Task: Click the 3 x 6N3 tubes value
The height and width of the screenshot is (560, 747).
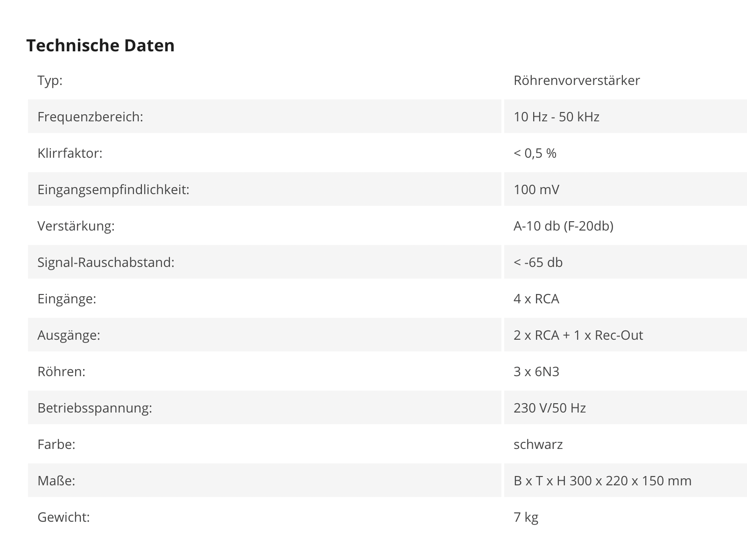Action: (536, 371)
